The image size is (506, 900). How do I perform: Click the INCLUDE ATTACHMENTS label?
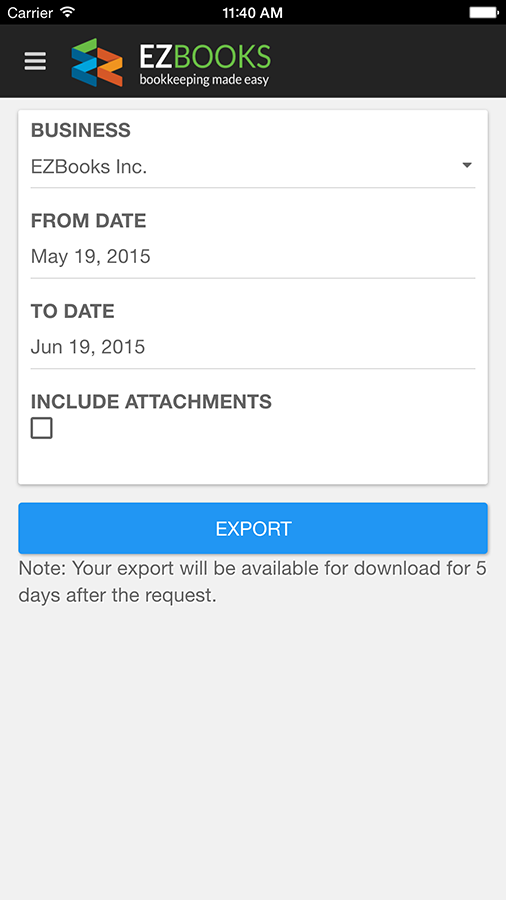coord(151,402)
